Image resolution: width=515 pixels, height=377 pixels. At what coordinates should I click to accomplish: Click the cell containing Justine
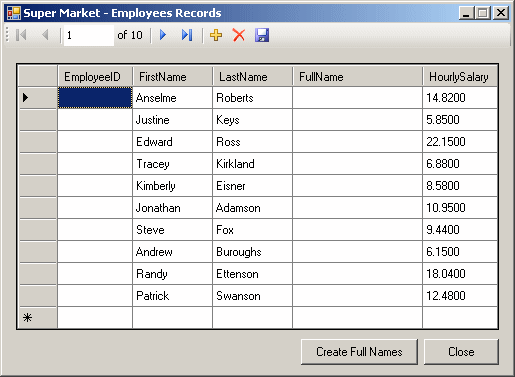173,120
